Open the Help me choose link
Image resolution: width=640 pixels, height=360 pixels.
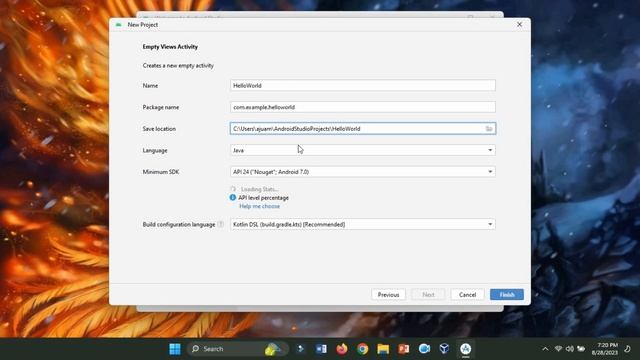260,206
